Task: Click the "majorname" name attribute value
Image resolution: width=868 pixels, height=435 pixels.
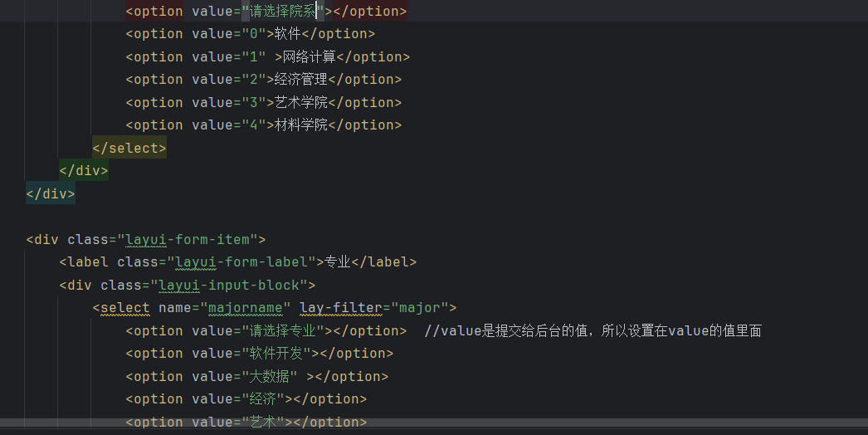Action: [246, 308]
